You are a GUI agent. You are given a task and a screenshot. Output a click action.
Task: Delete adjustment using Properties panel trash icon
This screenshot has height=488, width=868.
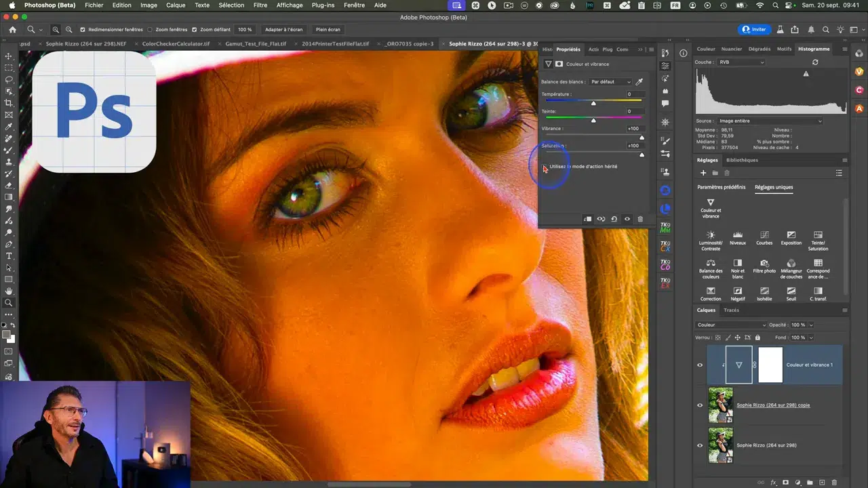point(640,219)
